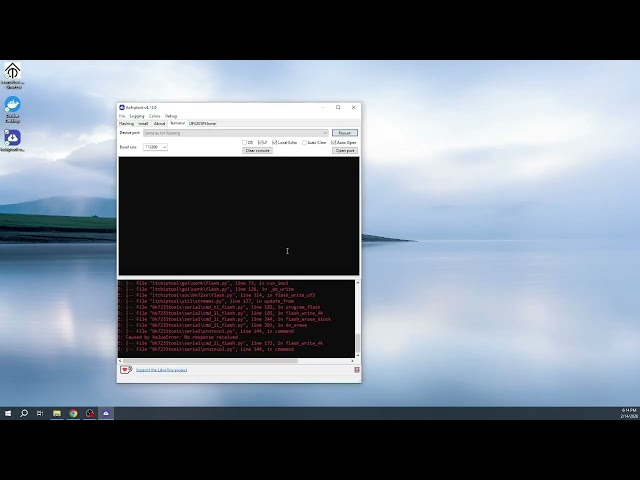Open the Docker Desktop shortcut on desktop
The image size is (640, 480).
tap(13, 110)
